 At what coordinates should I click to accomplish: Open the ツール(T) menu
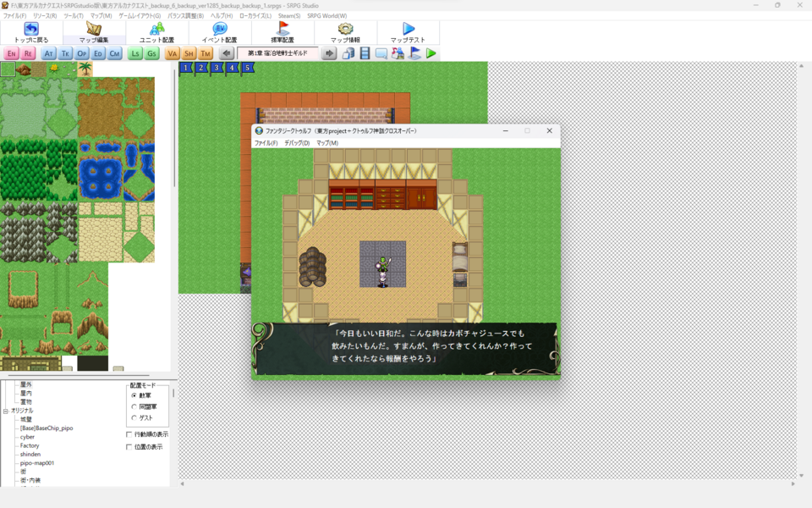coord(73,15)
